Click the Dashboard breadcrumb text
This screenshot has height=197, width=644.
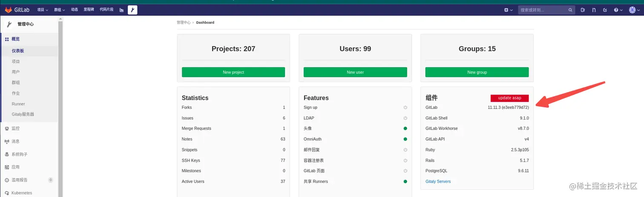click(205, 22)
